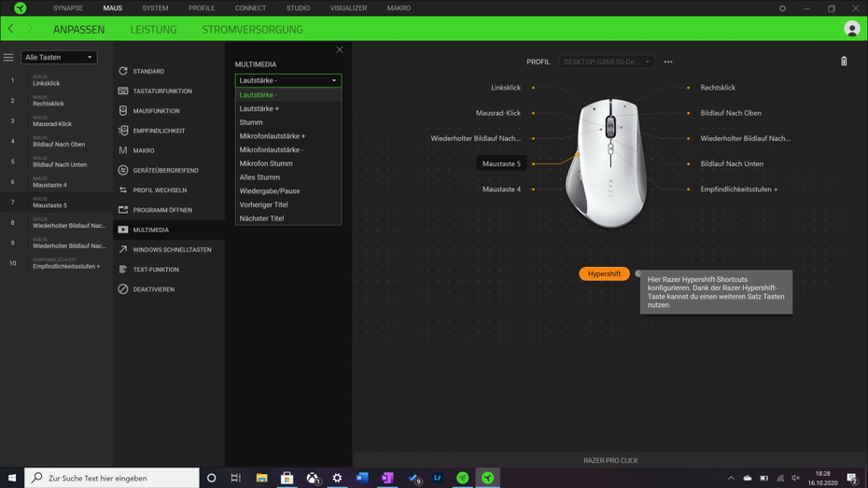Choose Mikrofonlautstärke - option
This screenshot has height=488, width=868.
click(x=287, y=150)
